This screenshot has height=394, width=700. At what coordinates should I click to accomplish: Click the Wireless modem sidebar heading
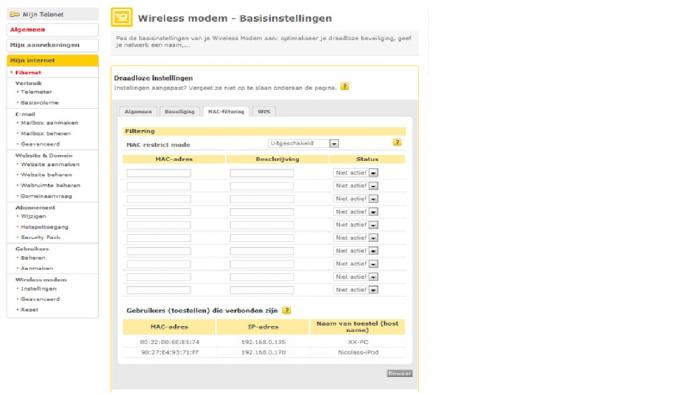(x=41, y=280)
